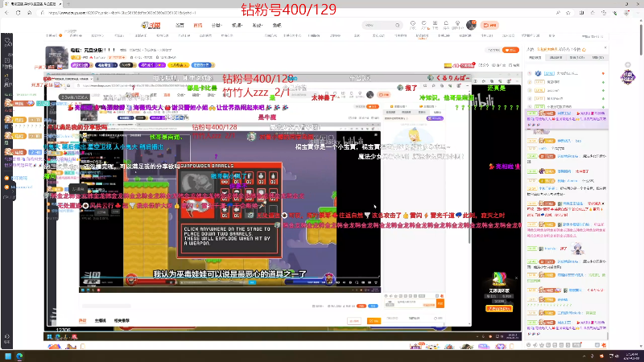Image resolution: width=644 pixels, height=362 pixels.
Task: Open the Douyu logo homepage link
Action: [151, 26]
